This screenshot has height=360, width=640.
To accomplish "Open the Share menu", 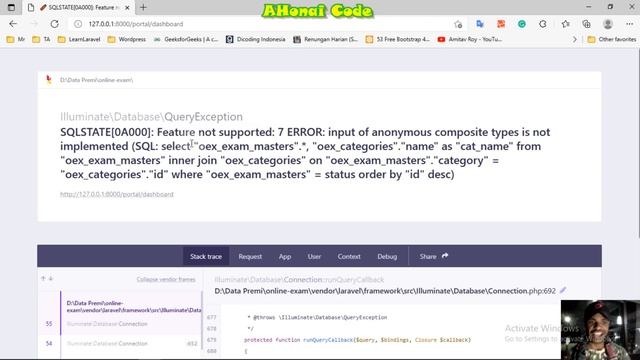I will [x=433, y=256].
